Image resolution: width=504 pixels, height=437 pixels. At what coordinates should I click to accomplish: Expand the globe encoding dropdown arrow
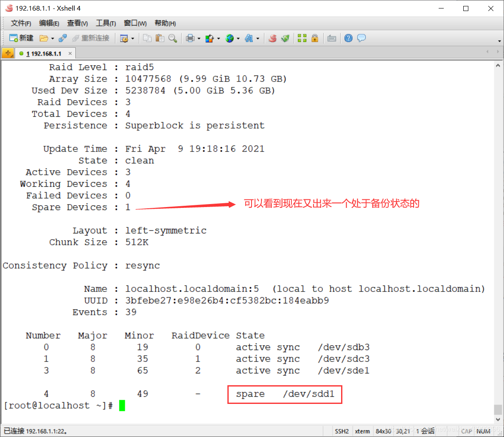click(x=238, y=39)
